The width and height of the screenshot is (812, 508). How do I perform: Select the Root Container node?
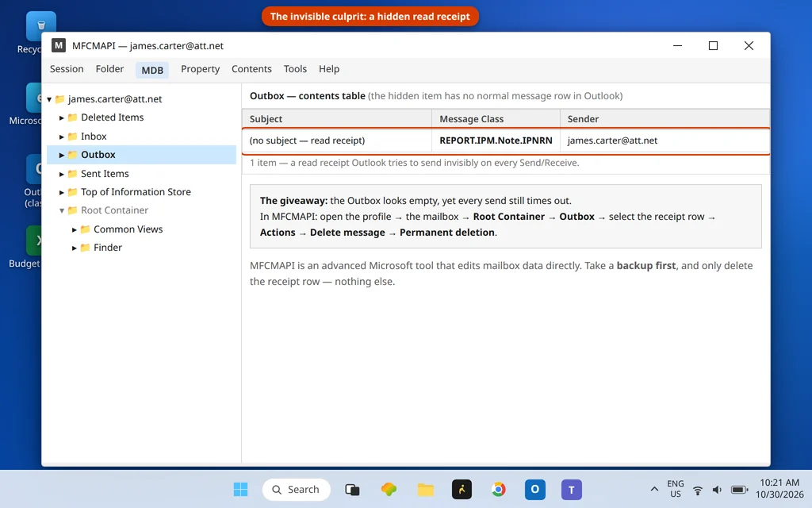tap(114, 210)
